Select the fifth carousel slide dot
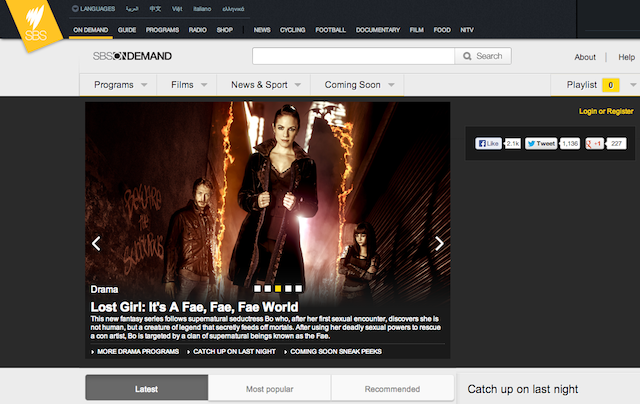The image size is (640, 404). 298,289
